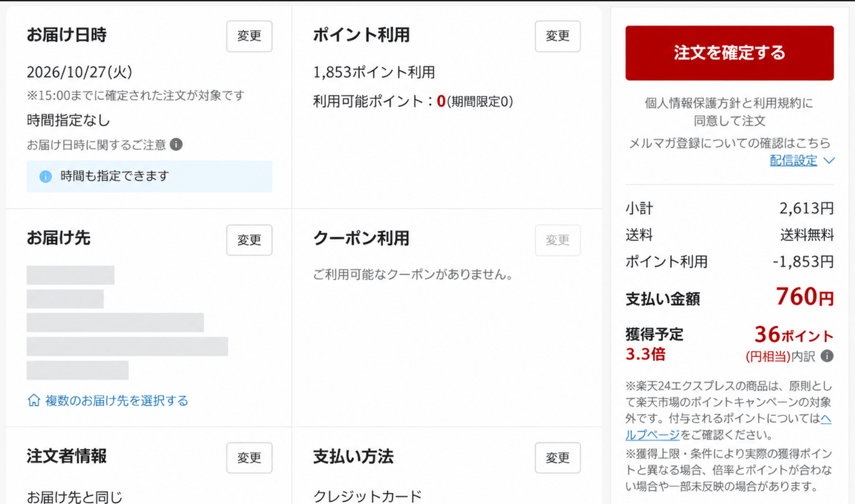Change orderer info via 注文者情報 変更 button

coord(250,458)
